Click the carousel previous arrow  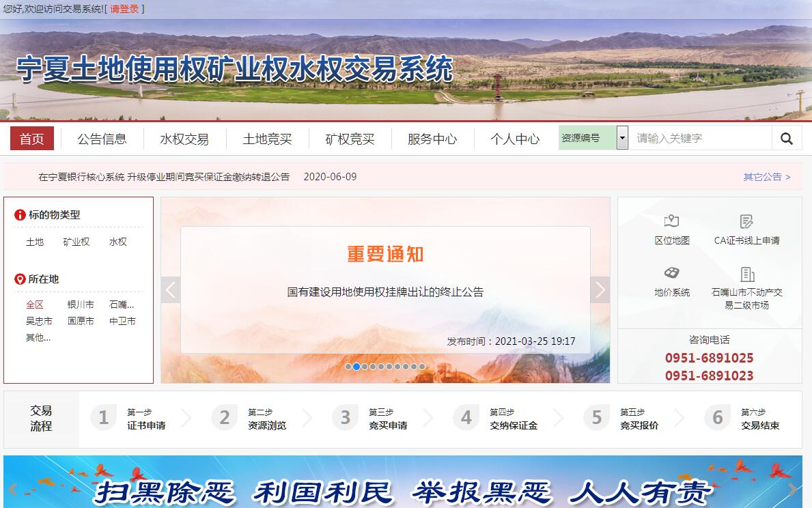click(x=171, y=290)
